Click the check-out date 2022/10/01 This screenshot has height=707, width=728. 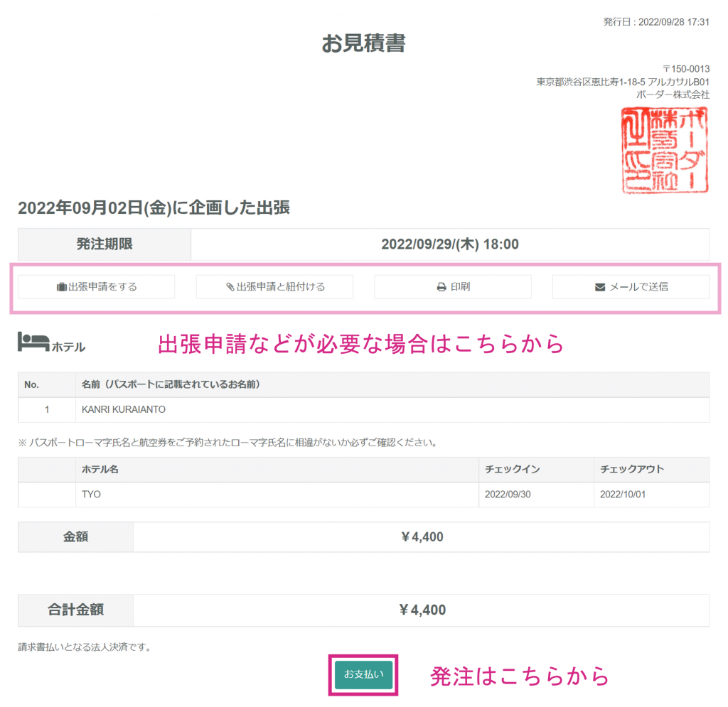click(623, 495)
